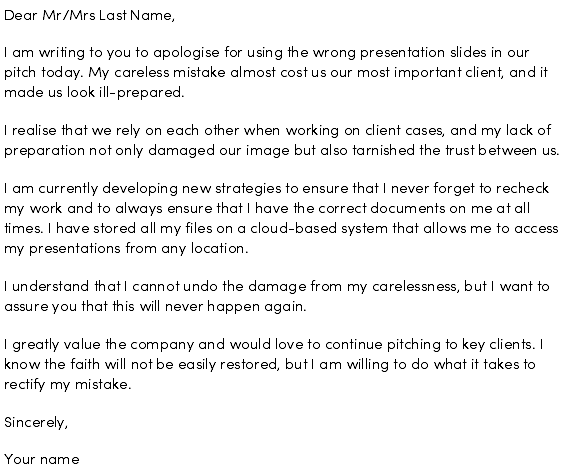Click the words 'trust between us'
The height and width of the screenshot is (475, 565).
[502, 150]
